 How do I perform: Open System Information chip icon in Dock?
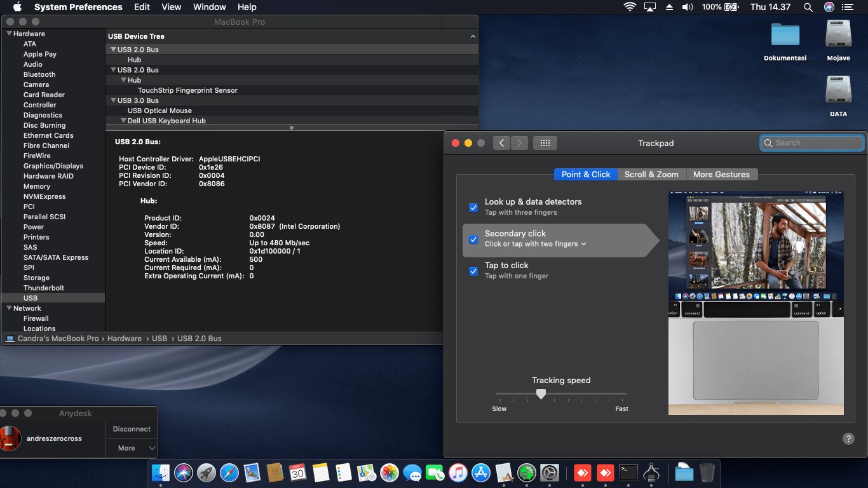(651, 472)
